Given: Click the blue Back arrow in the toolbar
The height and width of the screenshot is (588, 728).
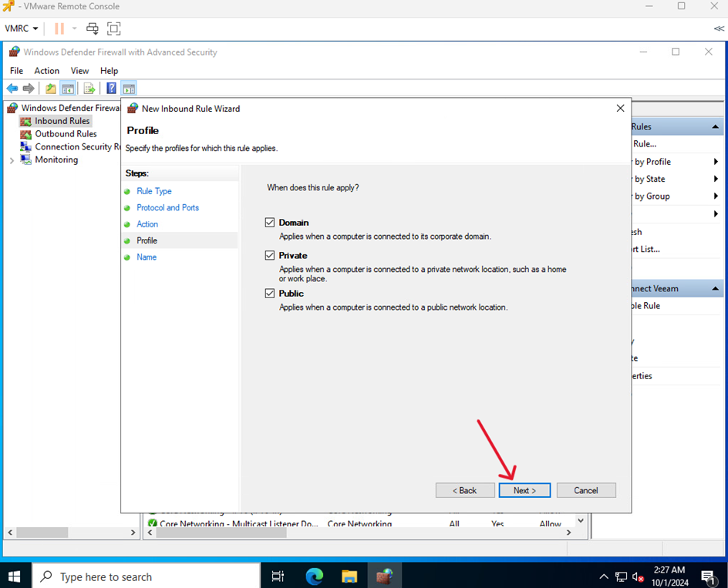Looking at the screenshot, I should [x=12, y=89].
